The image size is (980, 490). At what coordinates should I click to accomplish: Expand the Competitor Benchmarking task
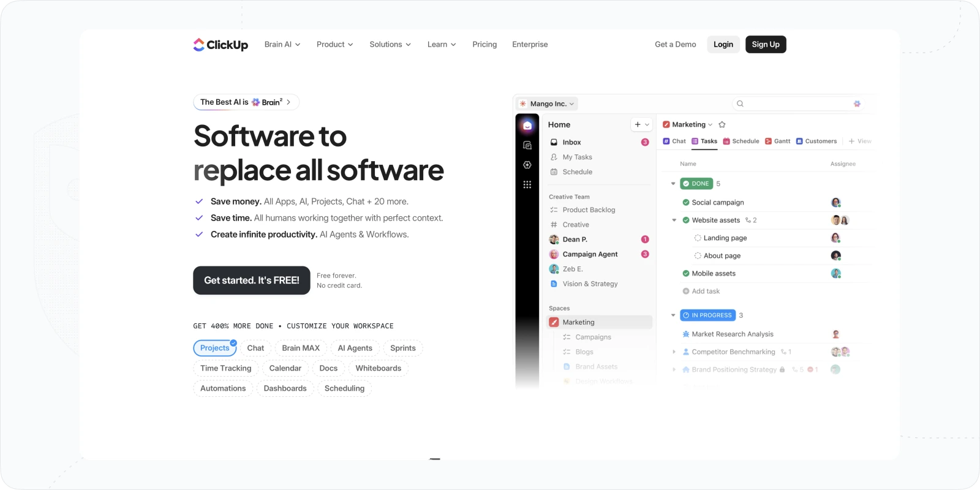tap(674, 352)
